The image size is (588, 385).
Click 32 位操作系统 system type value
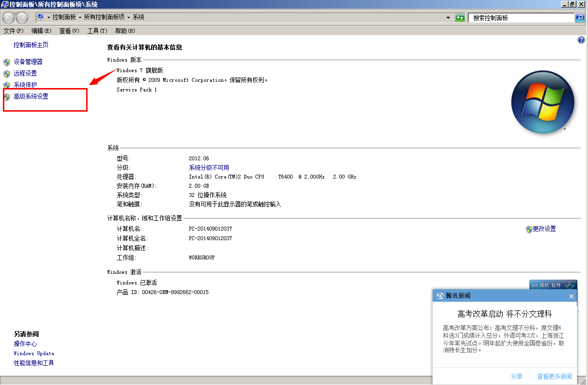click(x=207, y=195)
